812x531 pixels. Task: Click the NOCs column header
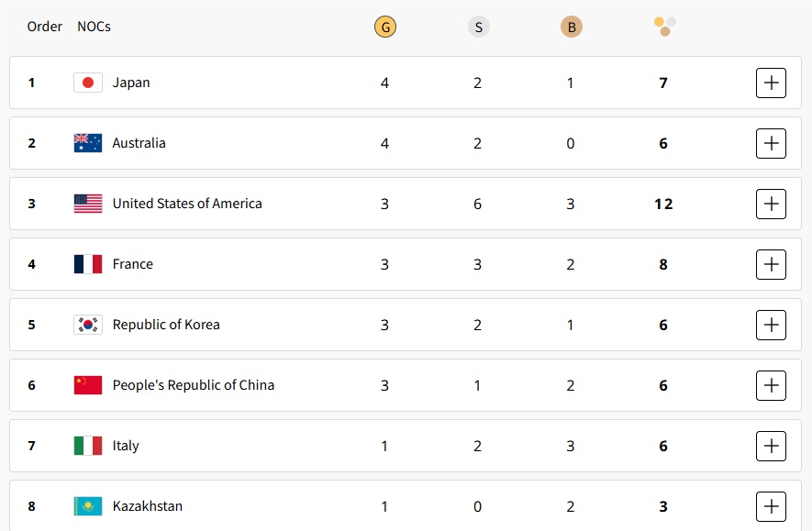[94, 27]
